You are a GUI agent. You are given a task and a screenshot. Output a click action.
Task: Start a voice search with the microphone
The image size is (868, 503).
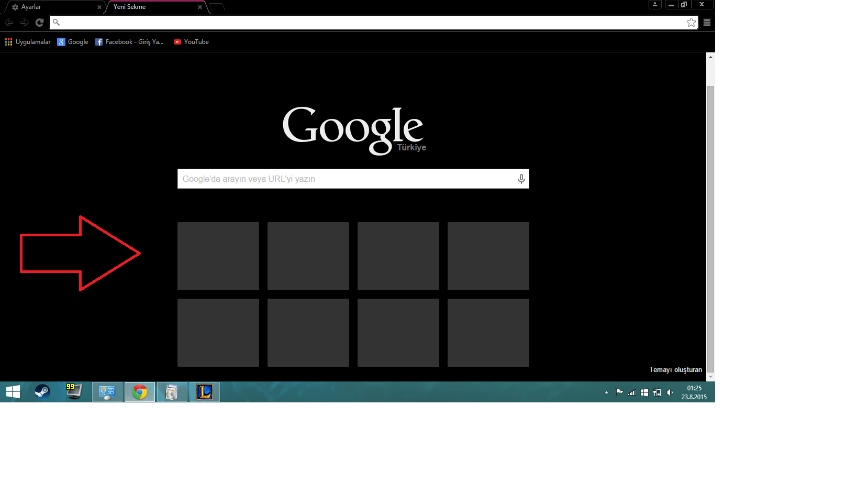[521, 179]
